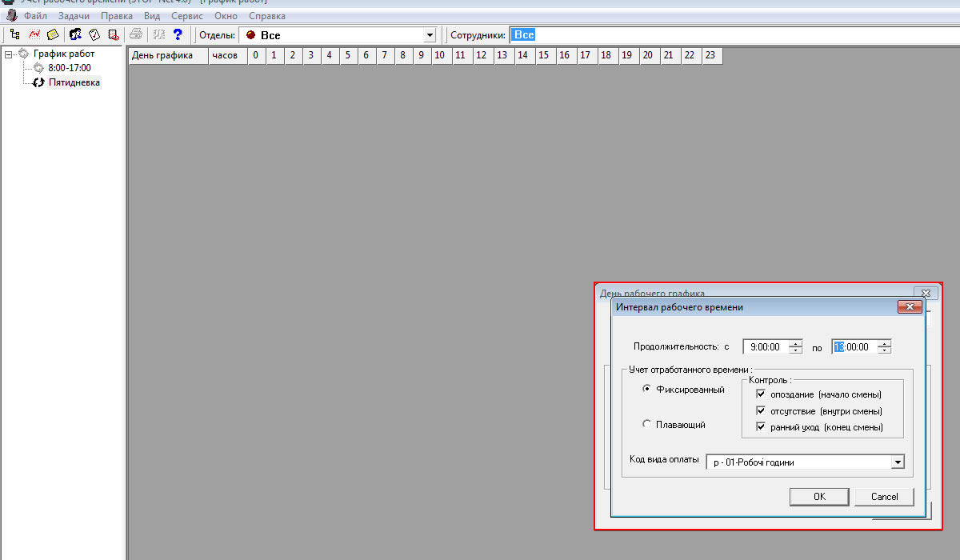
Task: Open the Правка menu
Action: pyautogui.click(x=117, y=16)
